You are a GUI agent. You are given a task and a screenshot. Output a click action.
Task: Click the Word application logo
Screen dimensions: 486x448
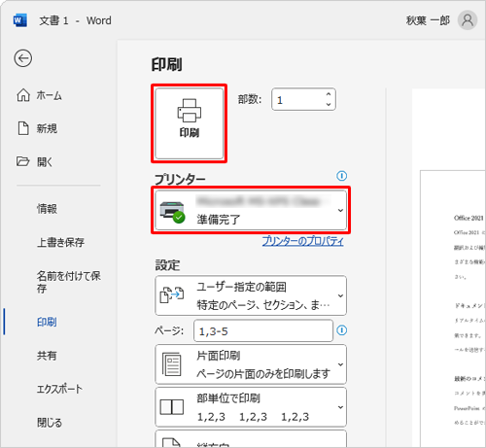(20, 20)
